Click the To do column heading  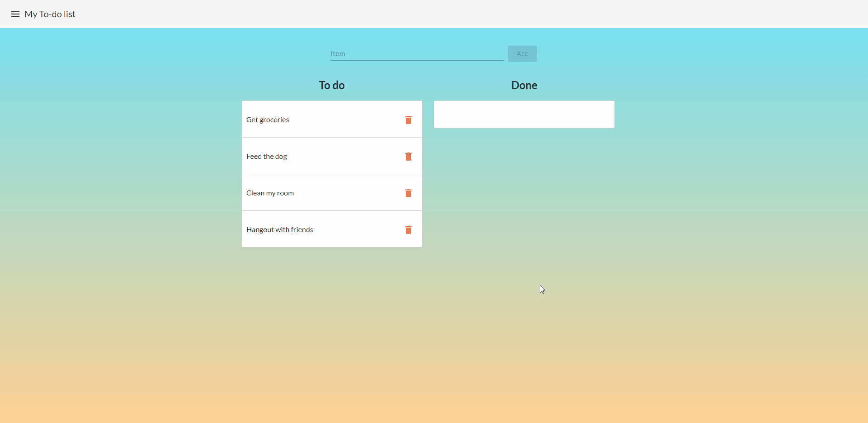click(x=331, y=86)
